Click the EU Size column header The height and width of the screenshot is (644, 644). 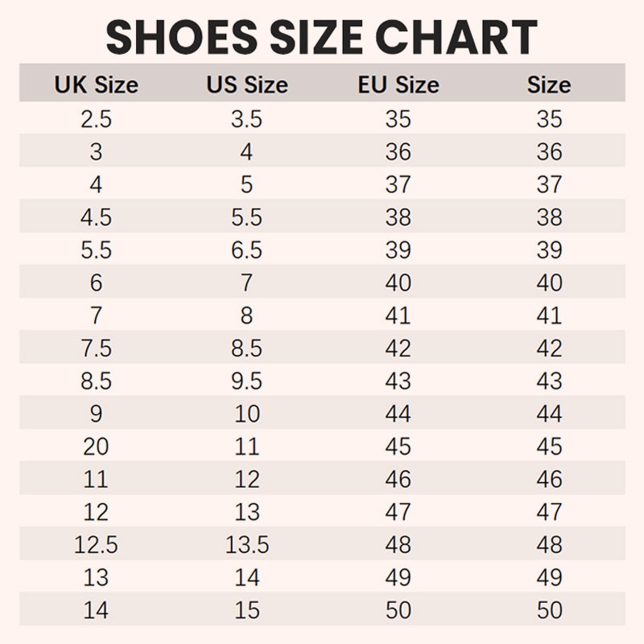(x=398, y=85)
